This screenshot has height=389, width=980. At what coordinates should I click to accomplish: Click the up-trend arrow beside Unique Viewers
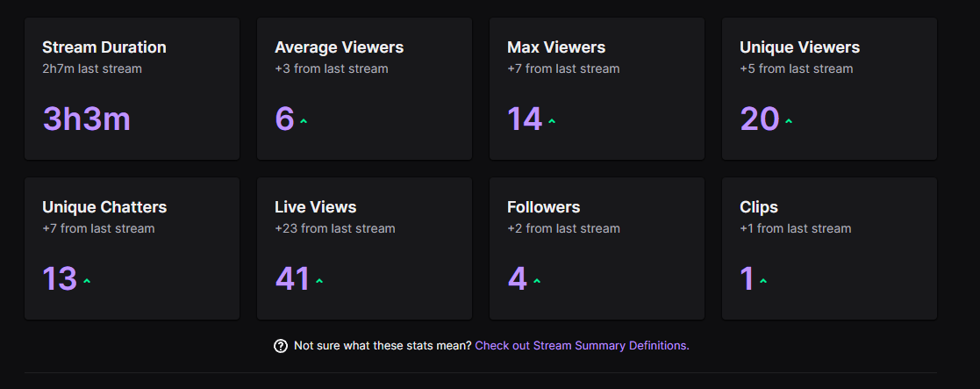(x=789, y=121)
